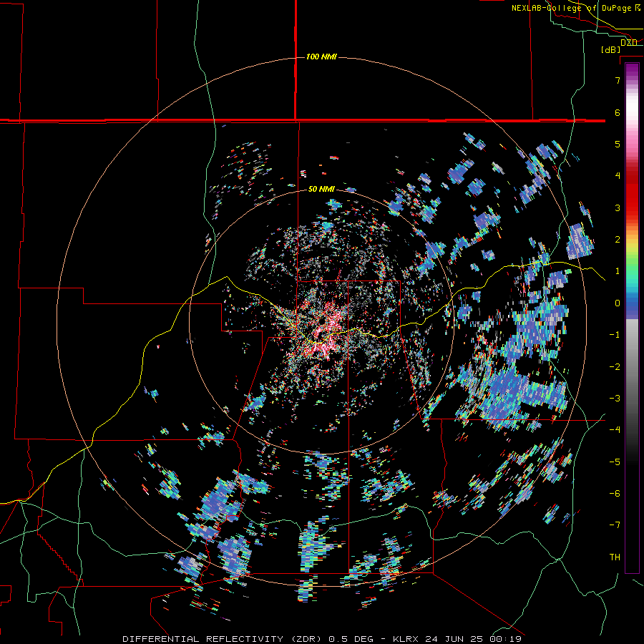Click the TH label on color scale
The width and height of the screenshot is (644, 644).
point(615,557)
